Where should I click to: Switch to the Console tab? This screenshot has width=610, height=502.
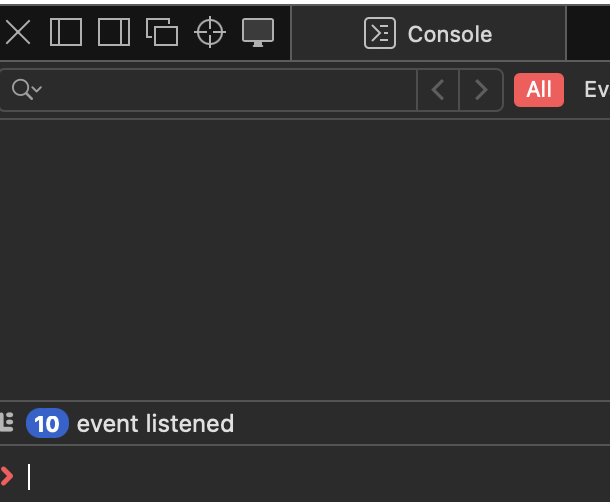click(428, 34)
